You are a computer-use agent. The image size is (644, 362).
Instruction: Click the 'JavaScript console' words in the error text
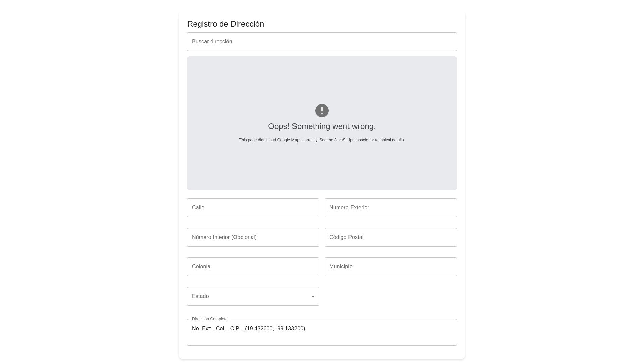(351, 140)
